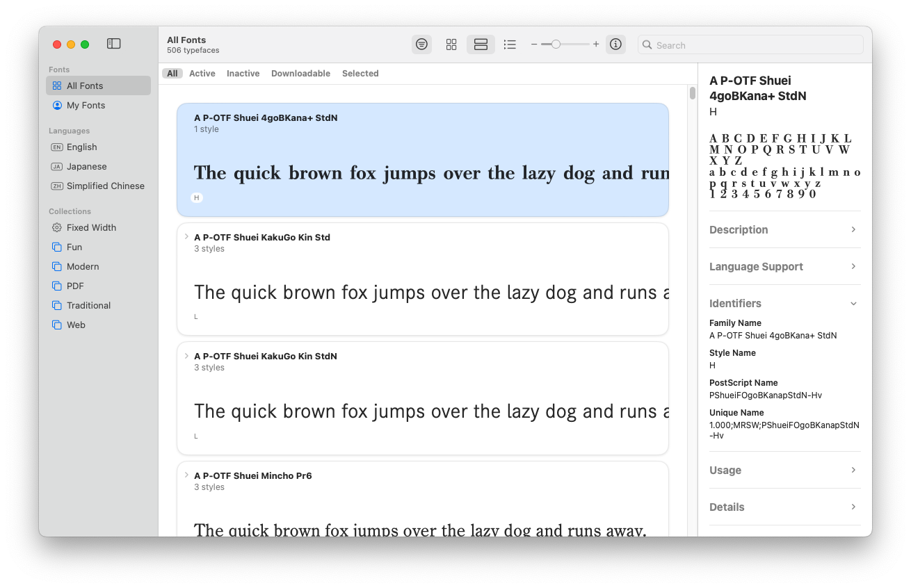Open the Fun collection

tap(98, 247)
